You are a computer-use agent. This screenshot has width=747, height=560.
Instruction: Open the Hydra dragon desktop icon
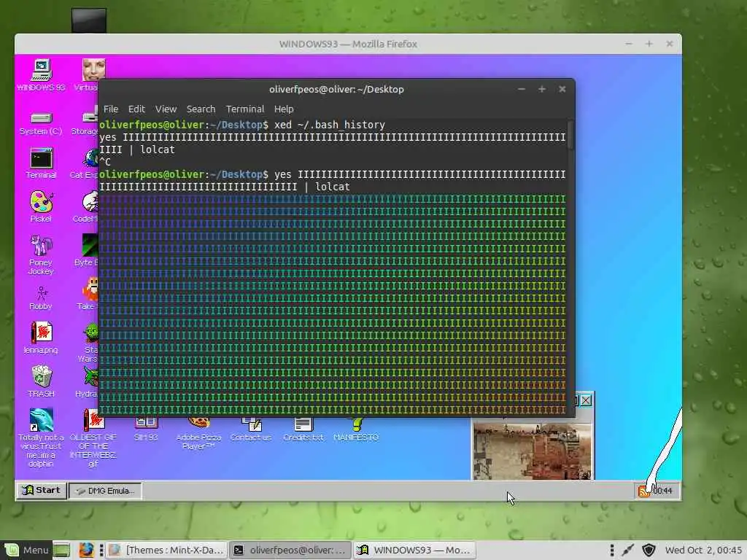(x=88, y=382)
